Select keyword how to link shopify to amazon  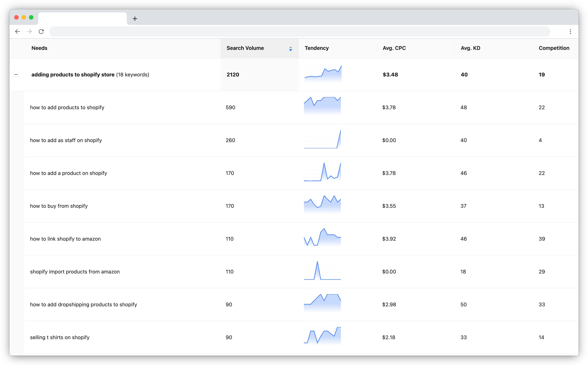[x=65, y=239]
